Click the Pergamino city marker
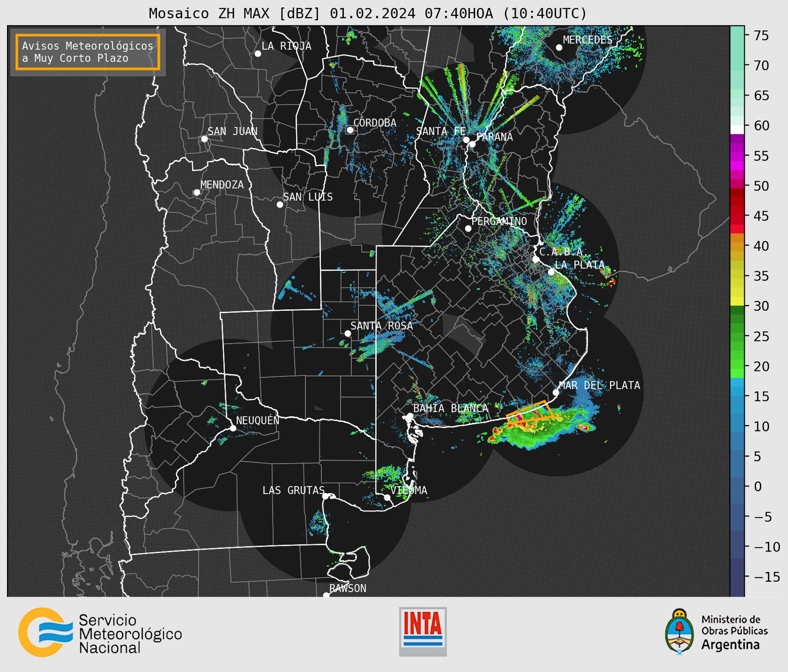The height and width of the screenshot is (672, 788). pyautogui.click(x=468, y=229)
